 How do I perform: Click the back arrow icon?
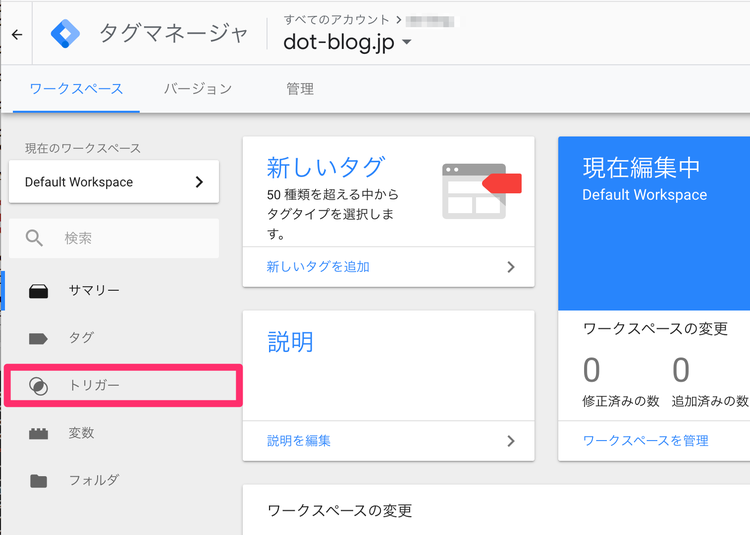(x=17, y=34)
